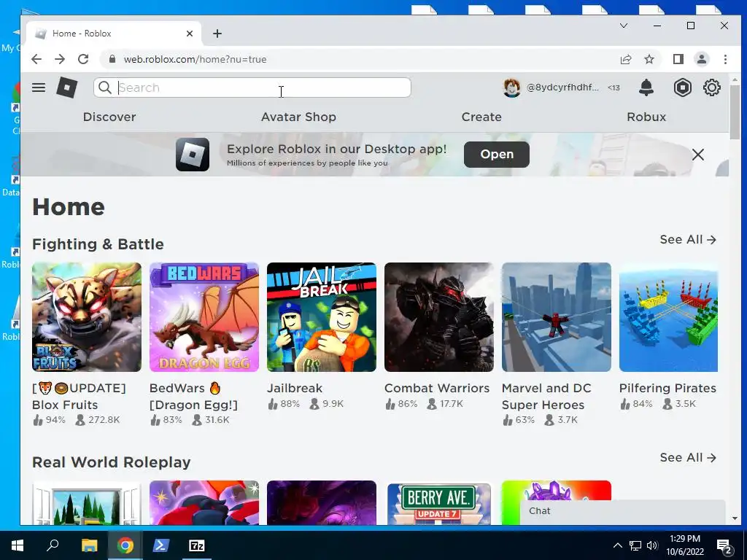
Task: Open the hamburger navigation menu
Action: pos(39,87)
